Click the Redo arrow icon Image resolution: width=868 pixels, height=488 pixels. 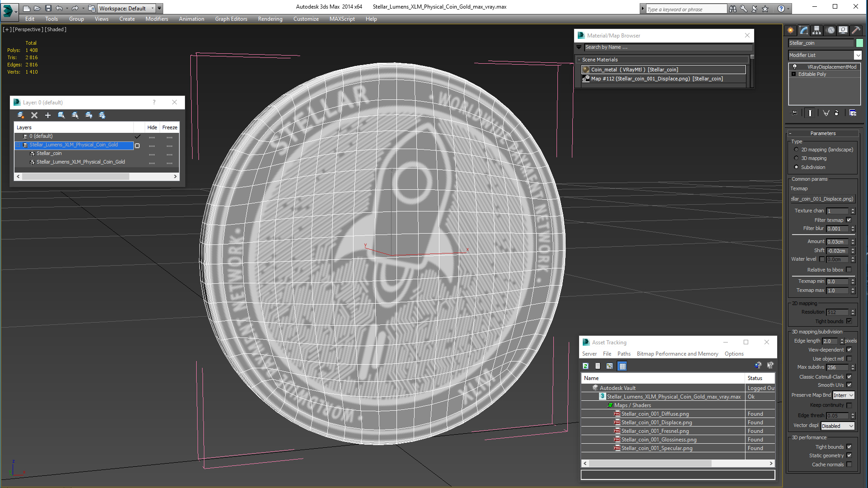pos(75,8)
